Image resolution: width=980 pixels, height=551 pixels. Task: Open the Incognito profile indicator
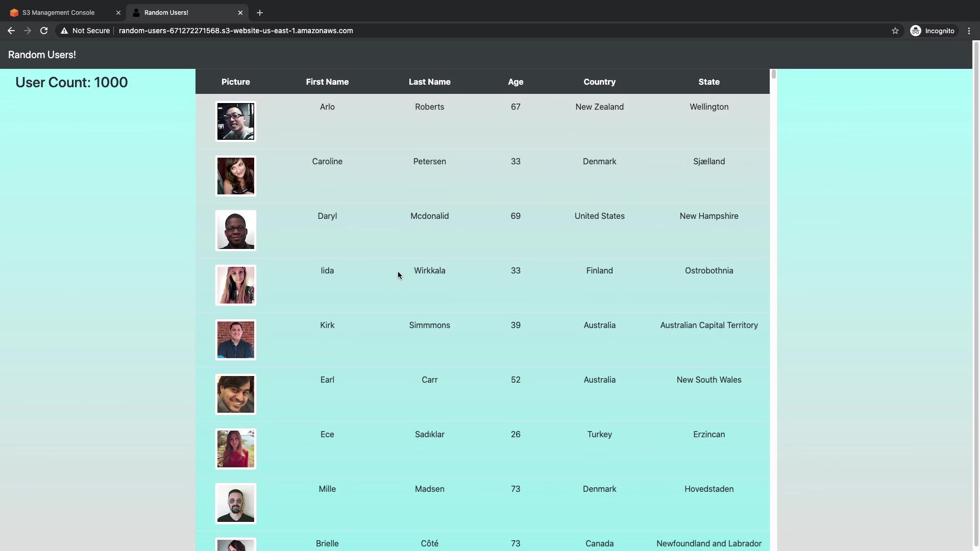click(933, 31)
